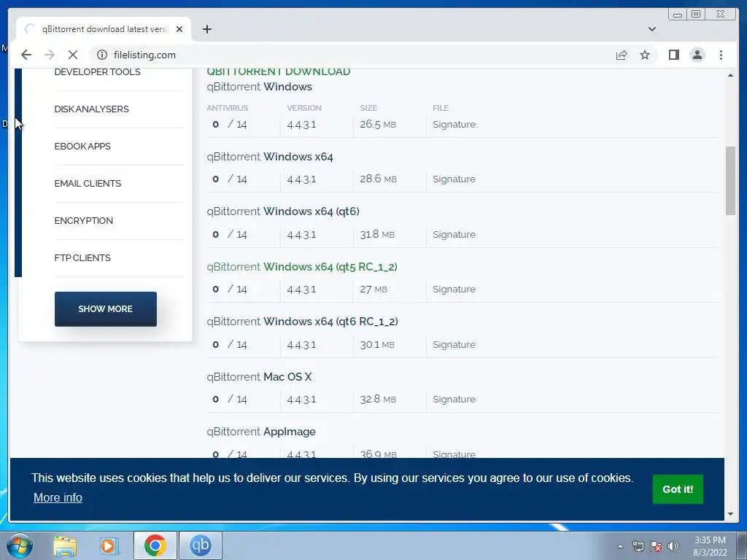Open qBittorrent AppImage download link
The height and width of the screenshot is (560, 747).
261,432
